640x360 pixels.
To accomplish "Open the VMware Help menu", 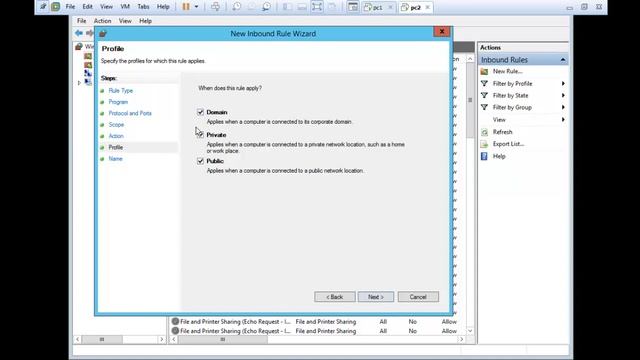I will pos(163,7).
